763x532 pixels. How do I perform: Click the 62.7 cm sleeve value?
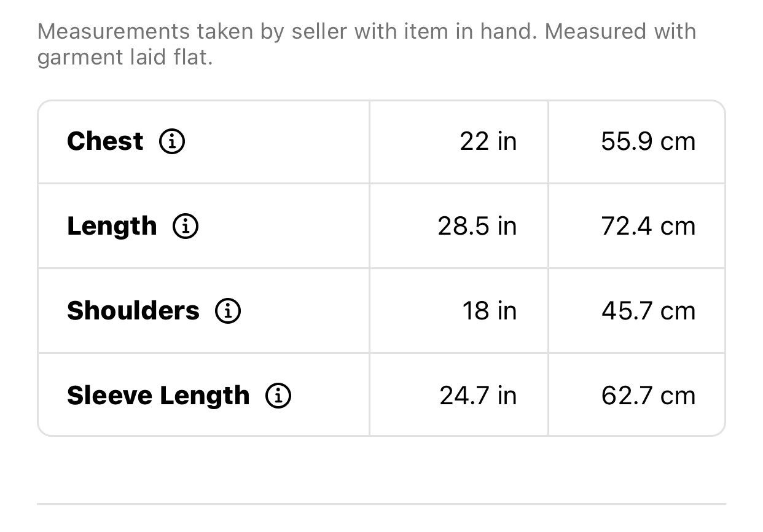[x=648, y=396]
